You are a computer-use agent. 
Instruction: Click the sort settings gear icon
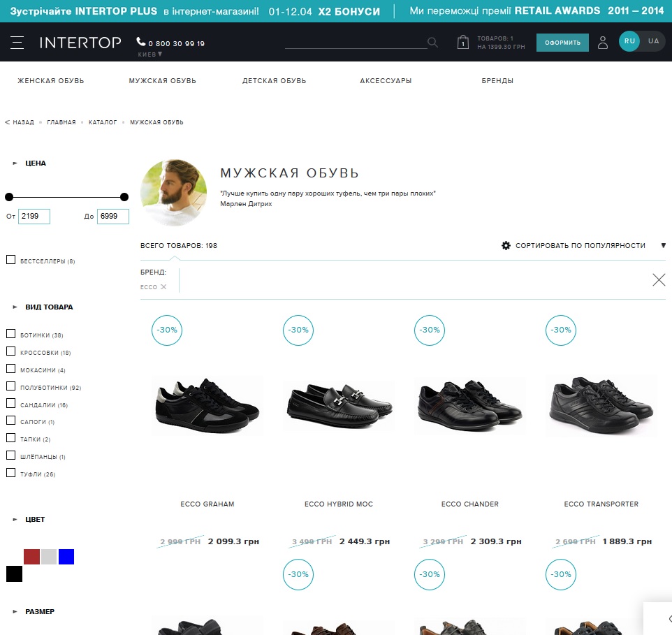pos(506,245)
